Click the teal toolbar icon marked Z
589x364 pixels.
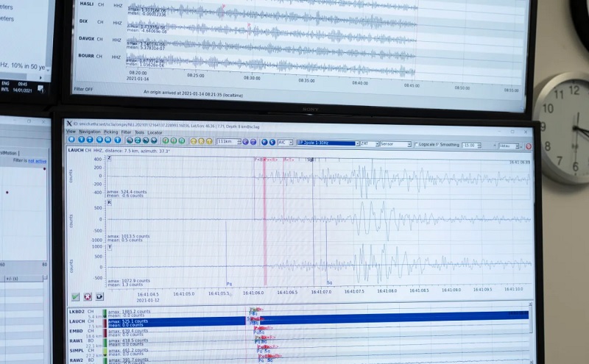pyautogui.click(x=138, y=140)
